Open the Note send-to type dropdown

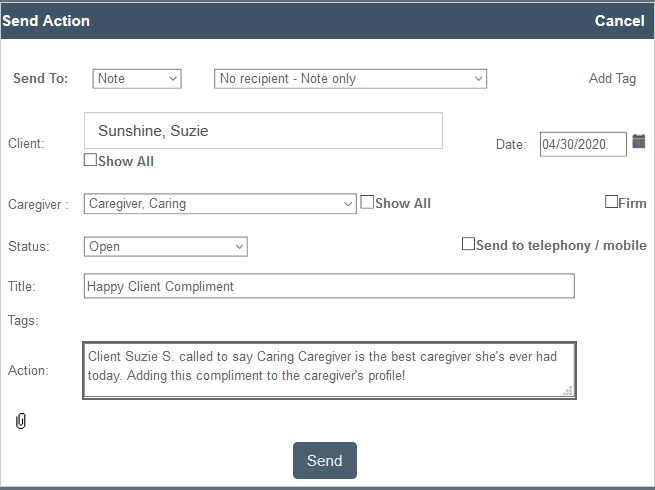click(x=137, y=79)
